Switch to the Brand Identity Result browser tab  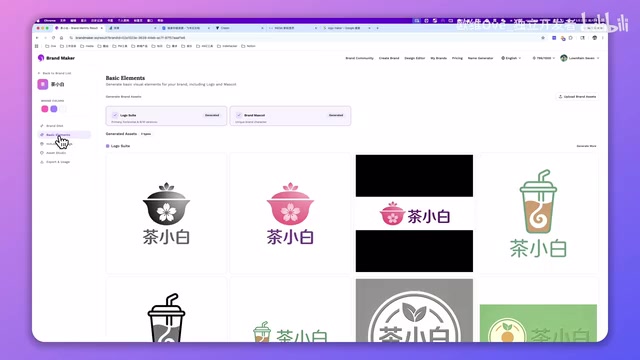tap(79, 28)
